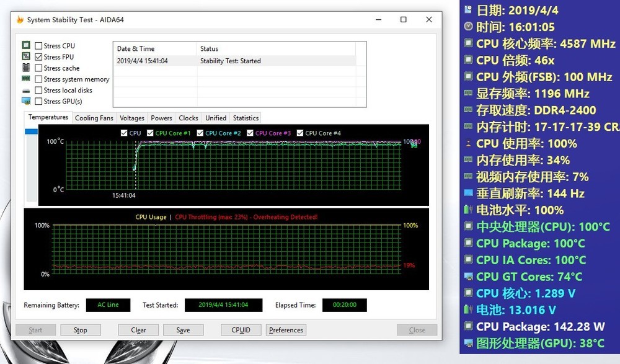The image size is (620, 364).
Task: Click the icon next to CPU 核心频率
Action: tap(468, 43)
